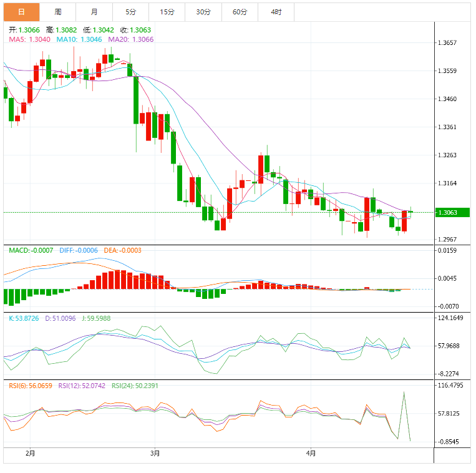Click the 1.3559 price axis label
The width and height of the screenshot is (476, 473).
click(447, 71)
